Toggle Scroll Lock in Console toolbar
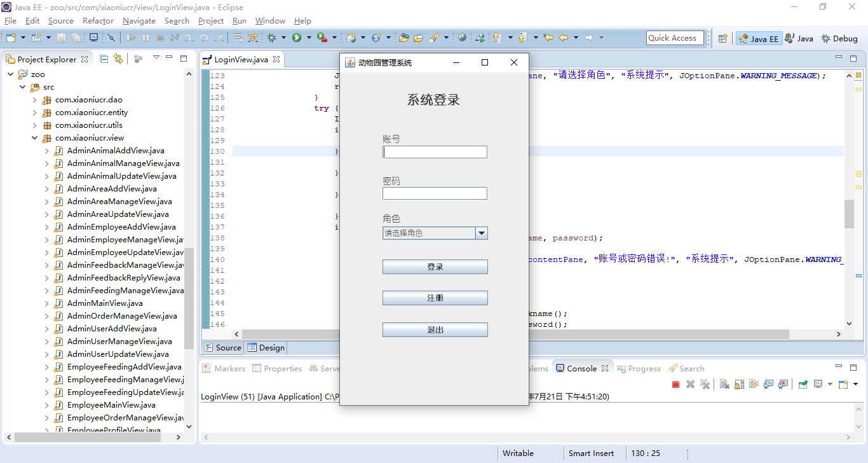The width and height of the screenshot is (868, 463). (739, 385)
